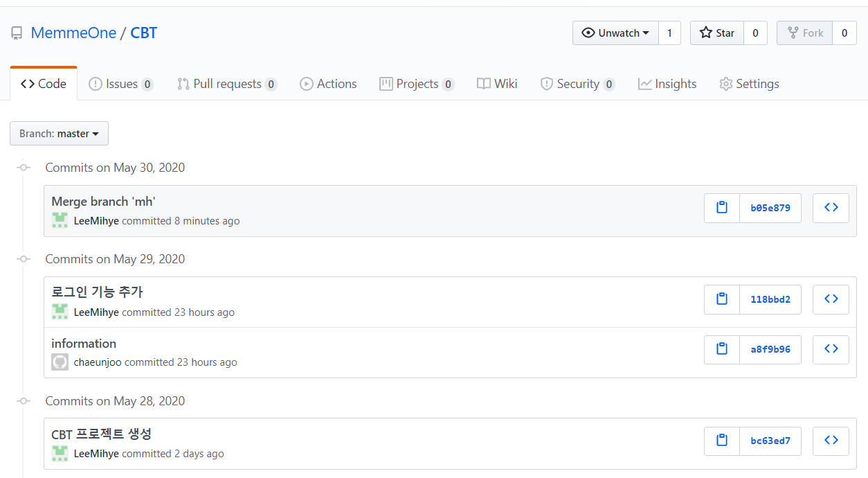868x478 pixels.
Task: Open chaeunjoo author link on information commit
Action: (98, 362)
